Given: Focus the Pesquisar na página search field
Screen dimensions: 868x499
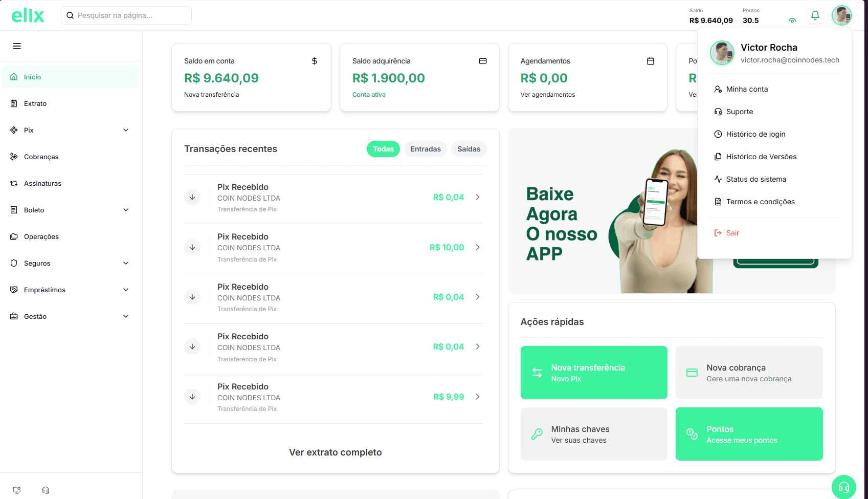Looking at the screenshot, I should pos(126,15).
